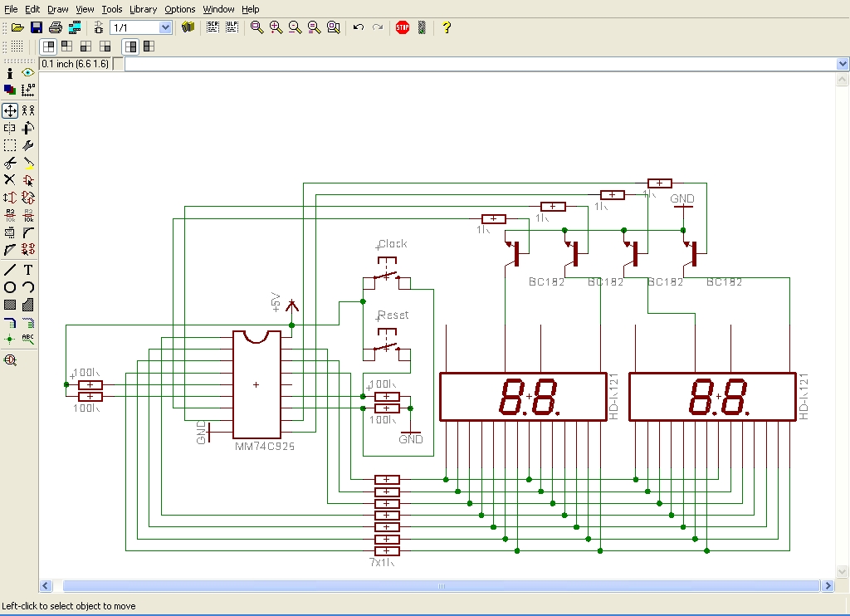The height and width of the screenshot is (616, 850).
Task: Click the zoom to fit magnifier
Action: pos(257,27)
